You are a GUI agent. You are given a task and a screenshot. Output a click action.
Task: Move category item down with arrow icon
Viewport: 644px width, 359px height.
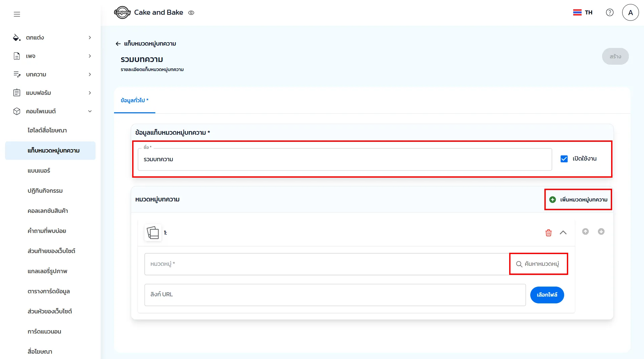click(601, 232)
